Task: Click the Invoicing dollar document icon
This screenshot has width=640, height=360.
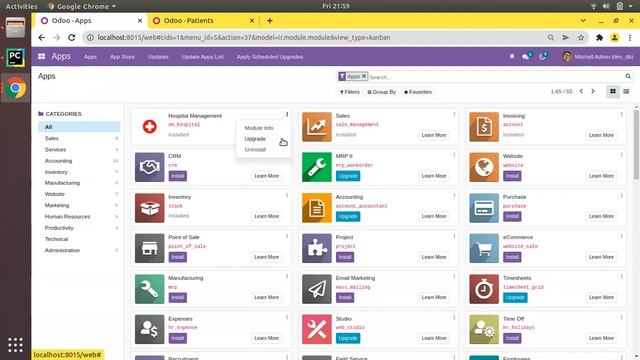Action: coord(484,127)
